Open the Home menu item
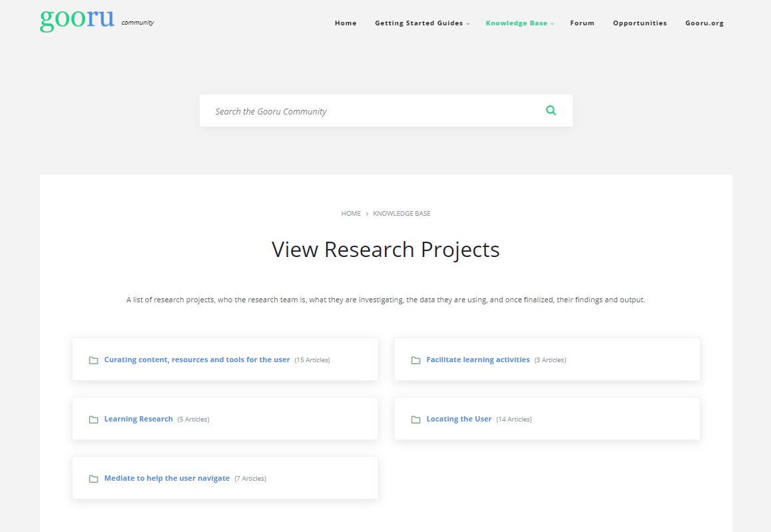 pos(346,23)
